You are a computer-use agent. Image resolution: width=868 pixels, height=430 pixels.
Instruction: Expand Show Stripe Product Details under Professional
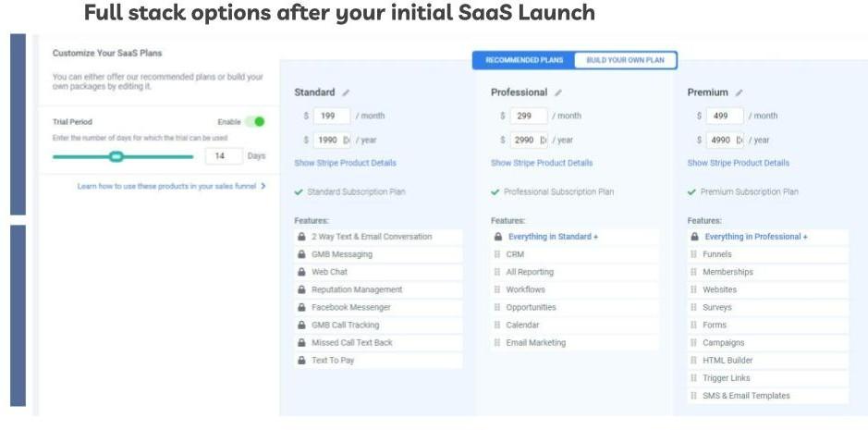pyautogui.click(x=542, y=163)
